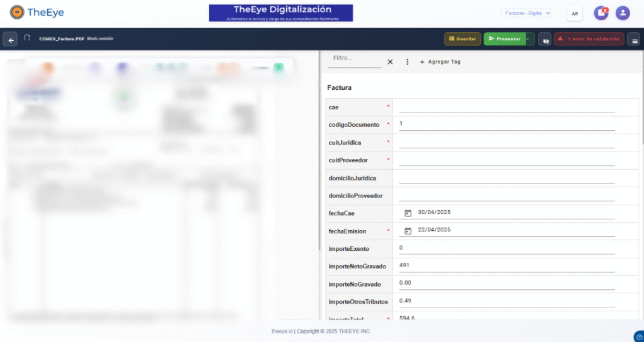Viewport: 644px width, 342px height.
Task: Click into the Filtro search field
Action: click(356, 58)
